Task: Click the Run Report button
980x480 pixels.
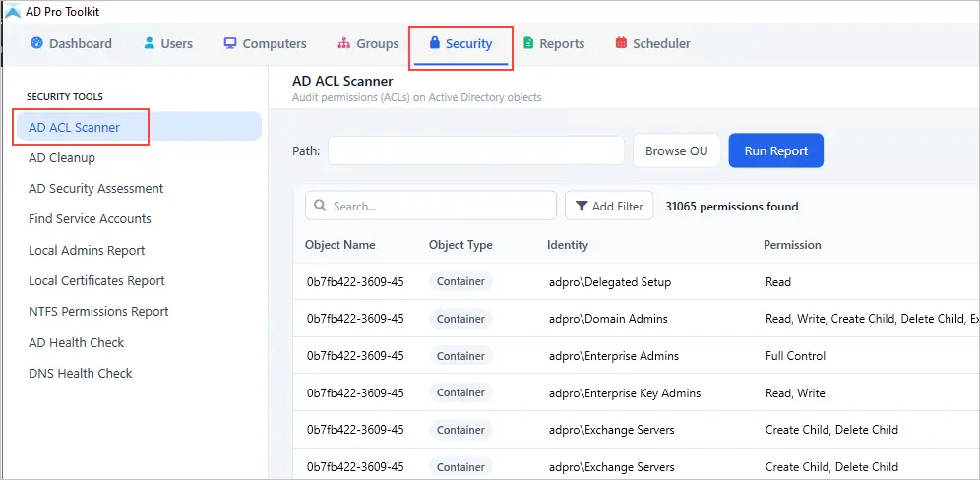Action: click(775, 150)
